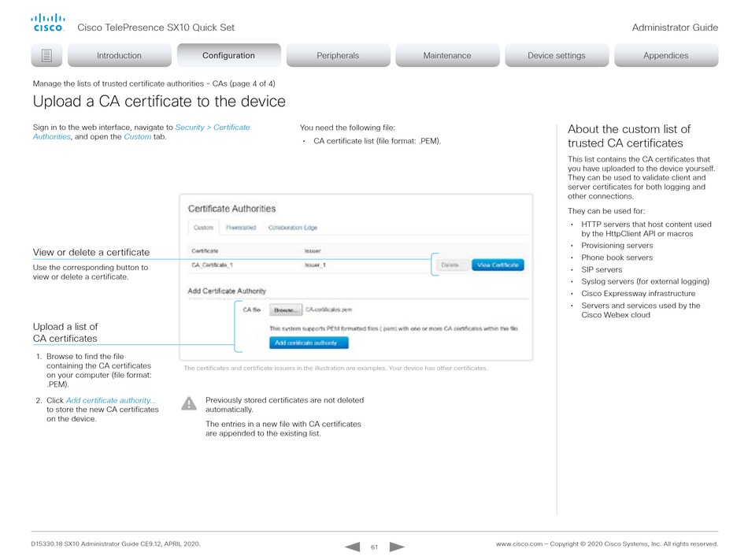Click the Issuer_1 cell in the table
The height and width of the screenshot is (560, 748).
click(315, 265)
